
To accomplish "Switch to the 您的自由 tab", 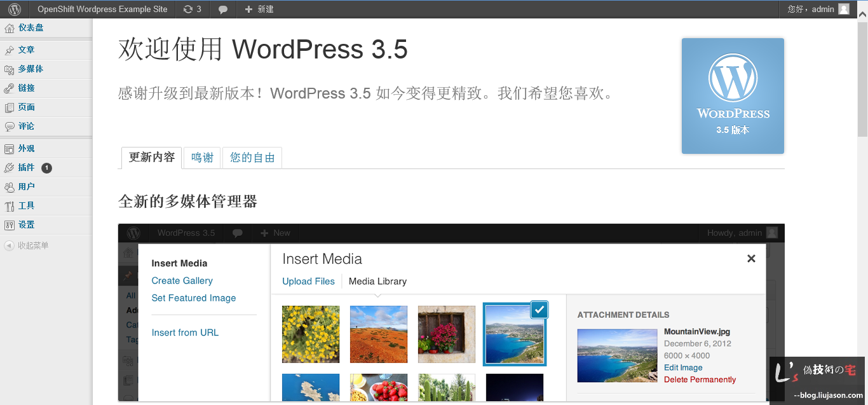I will pos(252,158).
